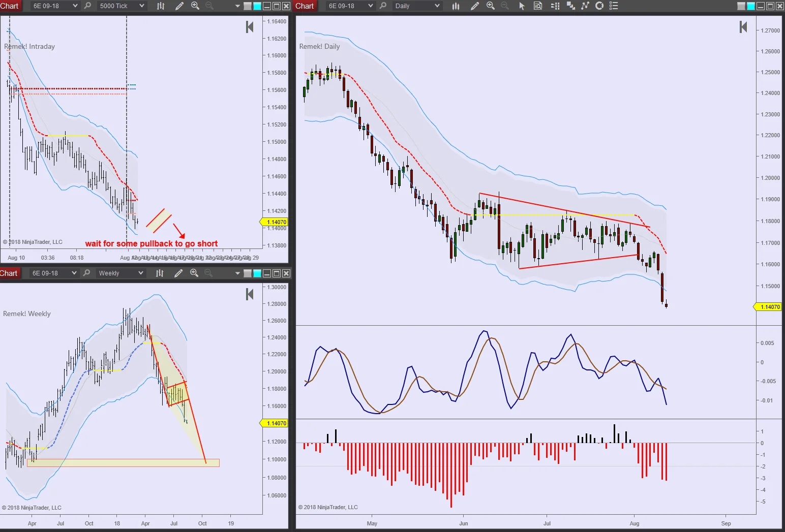
Task: Open Data Series icon in Daily chart
Action: [555, 6]
